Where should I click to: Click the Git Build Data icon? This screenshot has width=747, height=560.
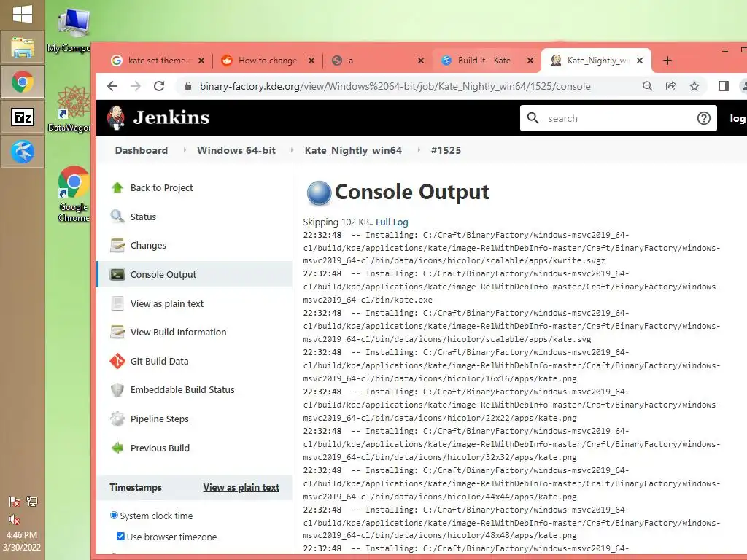click(x=117, y=361)
